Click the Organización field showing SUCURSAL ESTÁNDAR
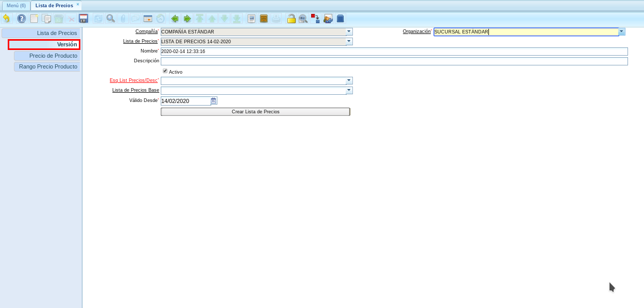Viewport: 644px width, 308px height. point(526,32)
